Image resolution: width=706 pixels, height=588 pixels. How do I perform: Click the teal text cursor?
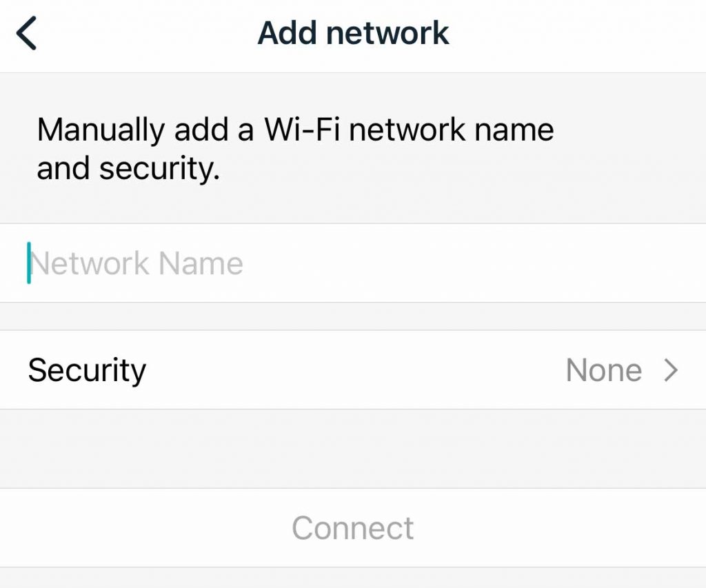pos(29,263)
